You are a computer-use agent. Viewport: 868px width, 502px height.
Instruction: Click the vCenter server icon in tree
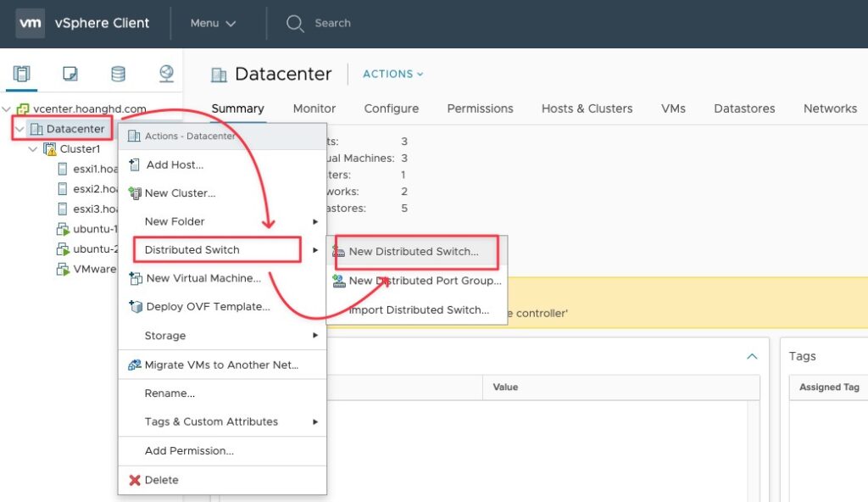point(23,109)
